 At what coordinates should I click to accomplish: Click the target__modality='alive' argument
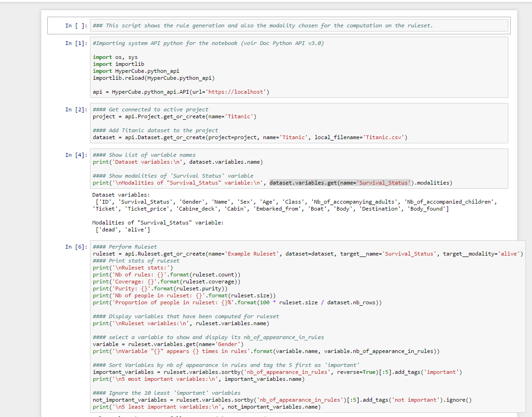pyautogui.click(x=483, y=254)
